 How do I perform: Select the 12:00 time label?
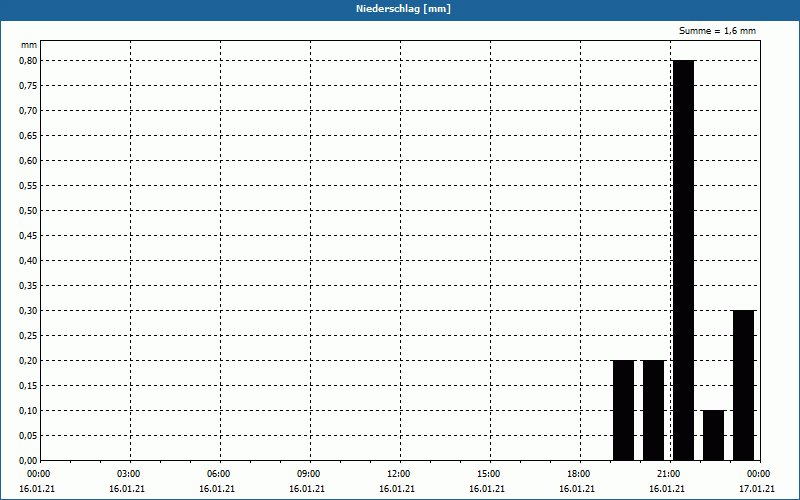[x=398, y=474]
